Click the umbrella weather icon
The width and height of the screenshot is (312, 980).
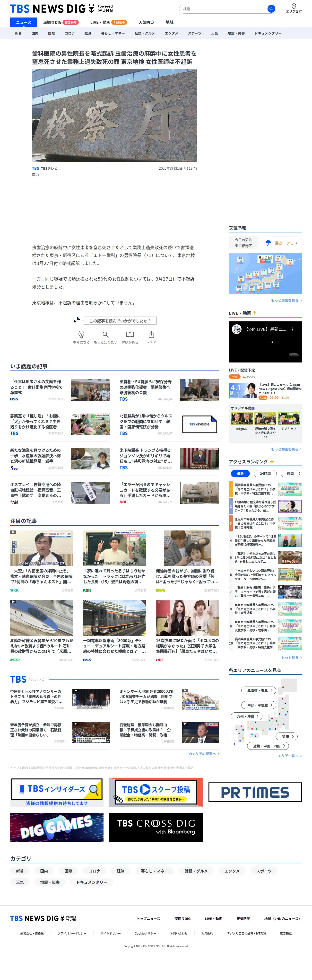268,243
